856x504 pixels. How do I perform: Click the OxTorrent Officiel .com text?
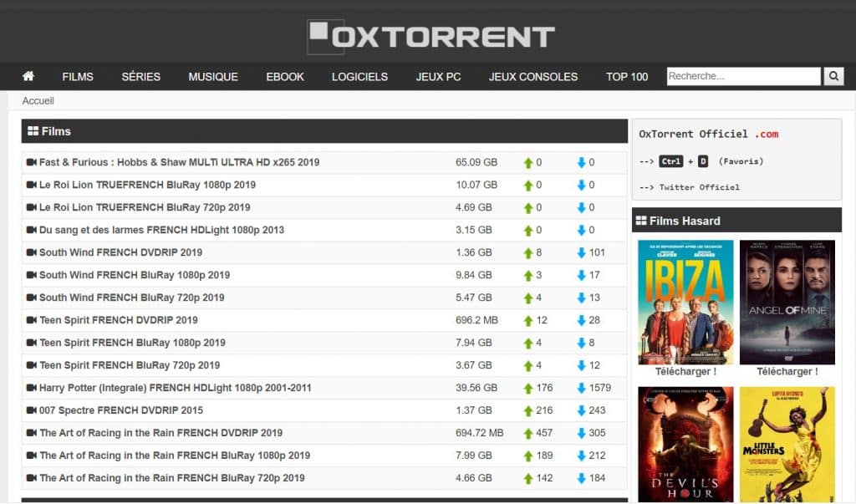pyautogui.click(x=709, y=135)
